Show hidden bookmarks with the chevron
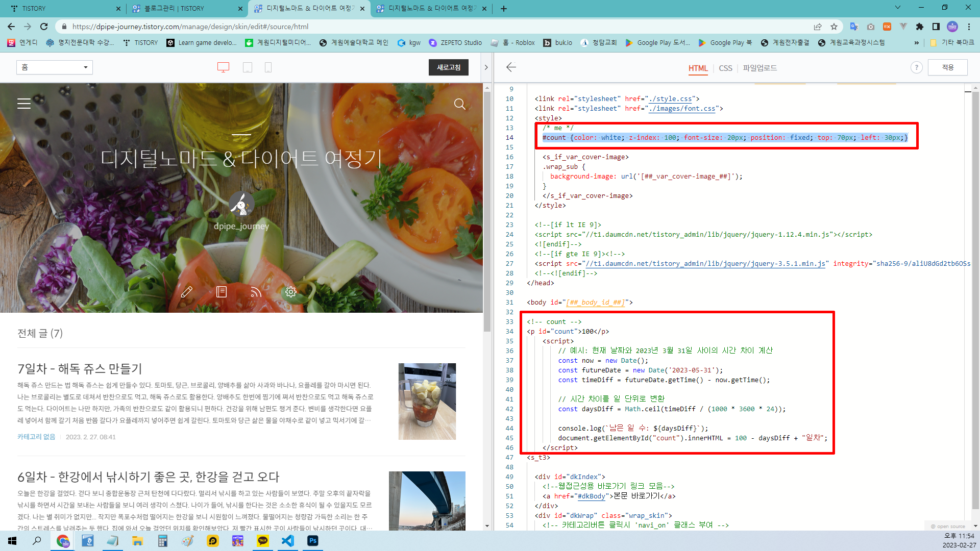Screen dimensions: 980x551 click(917, 43)
